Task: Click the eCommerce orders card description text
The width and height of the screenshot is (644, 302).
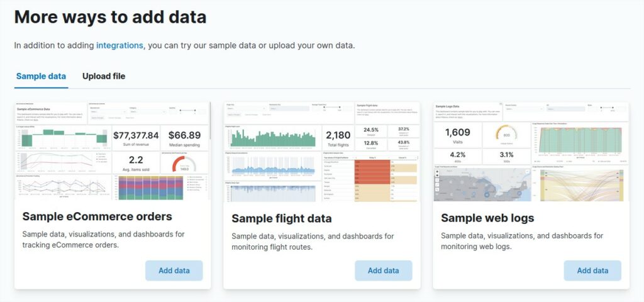Action: click(x=103, y=240)
